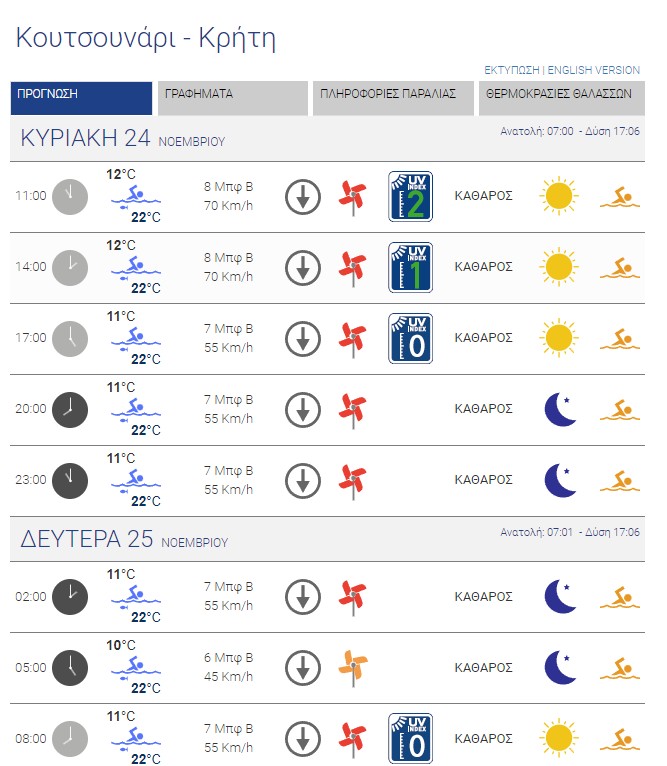
Task: Click the orange pinwheel wind icon at 05:00
Action: (x=352, y=667)
